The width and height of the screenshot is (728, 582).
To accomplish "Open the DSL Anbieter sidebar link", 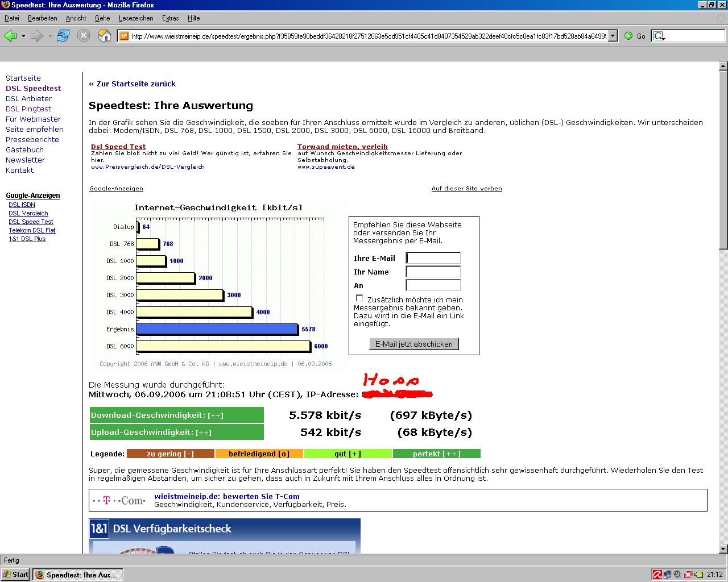I will pos(28,98).
